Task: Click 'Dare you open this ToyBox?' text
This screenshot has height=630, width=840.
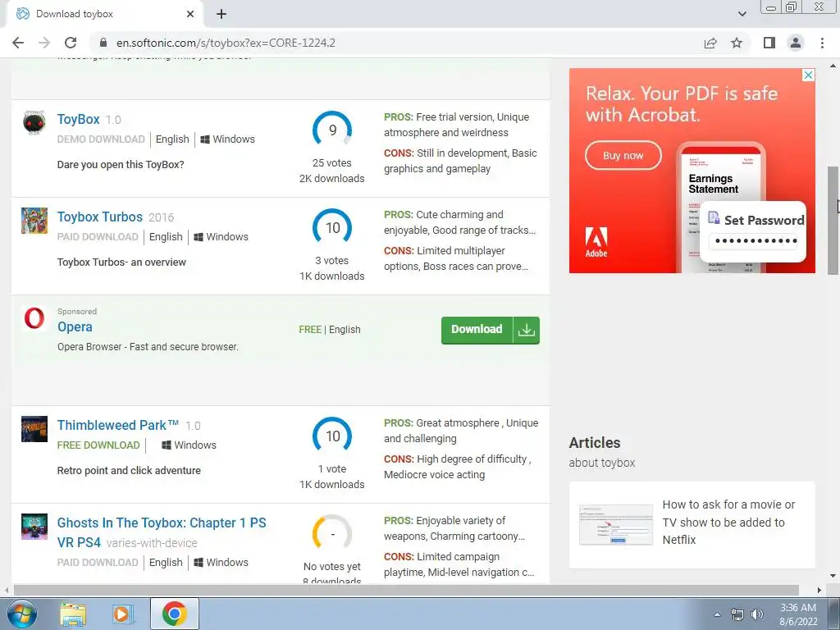Action: (x=121, y=164)
